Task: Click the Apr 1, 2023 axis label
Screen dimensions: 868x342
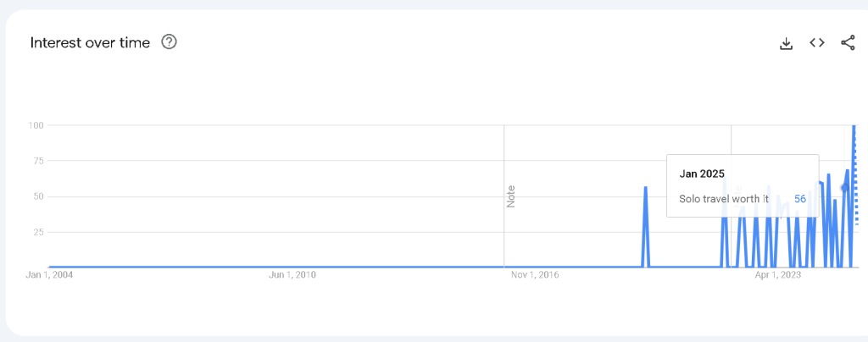Action: (x=778, y=274)
